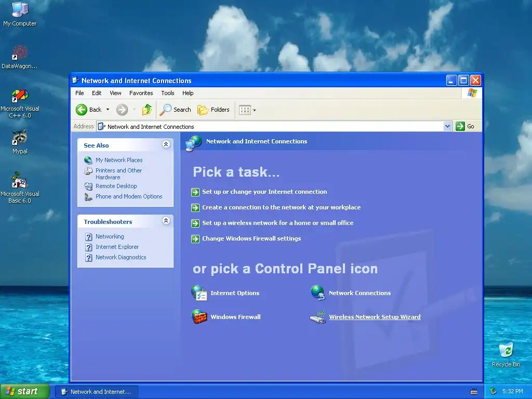Click help icon next to Network Diagnostics
The image size is (532, 399).
[88, 258]
